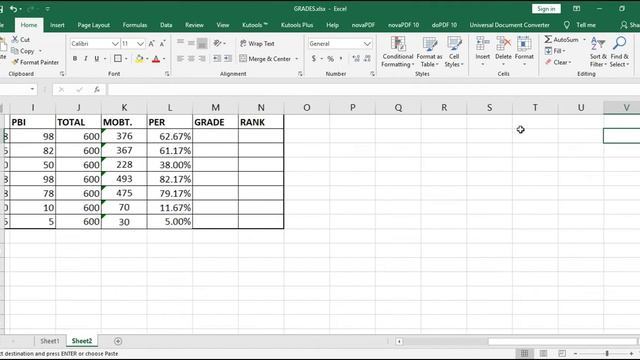640x360 pixels.
Task: Increase decimal places
Action: (356, 59)
